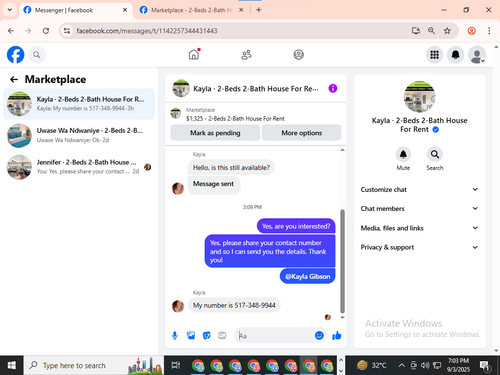Switch to the Marketplace 2-Beds tab

click(191, 10)
